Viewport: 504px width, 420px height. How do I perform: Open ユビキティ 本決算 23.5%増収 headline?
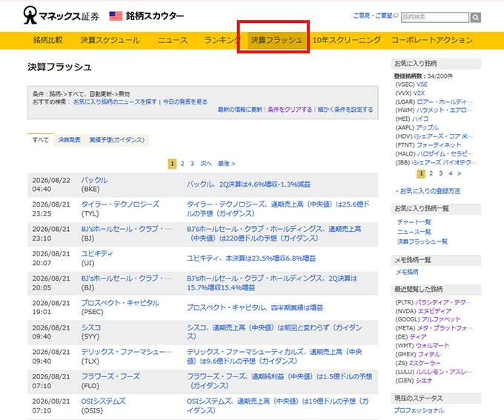click(x=251, y=259)
